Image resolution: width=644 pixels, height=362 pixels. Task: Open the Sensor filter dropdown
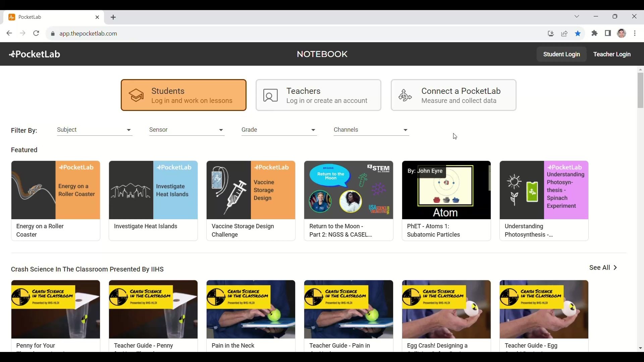tap(187, 130)
